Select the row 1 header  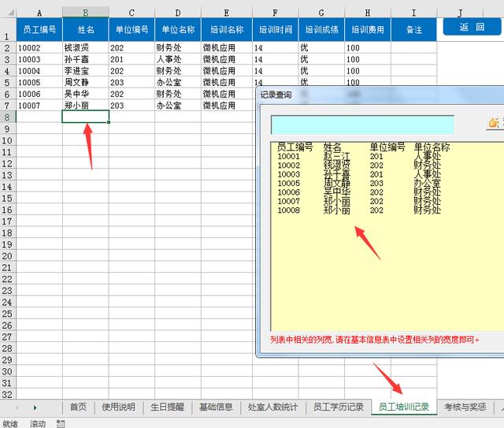click(8, 30)
